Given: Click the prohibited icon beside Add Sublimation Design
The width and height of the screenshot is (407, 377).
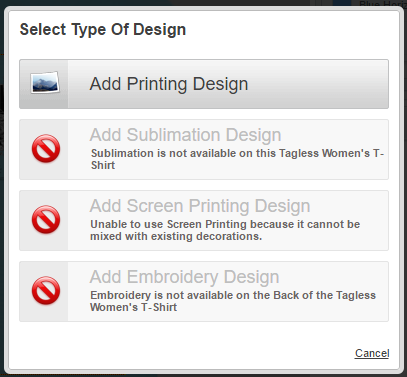Looking at the screenshot, I should (x=46, y=149).
